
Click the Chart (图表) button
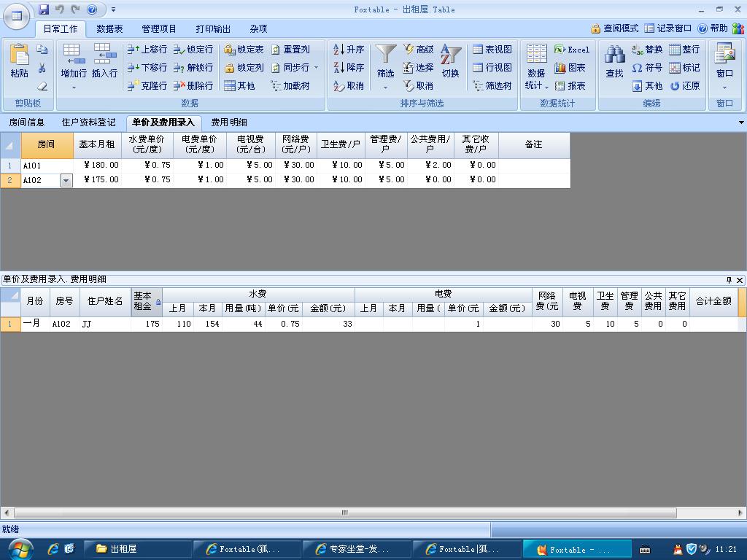pos(570,68)
